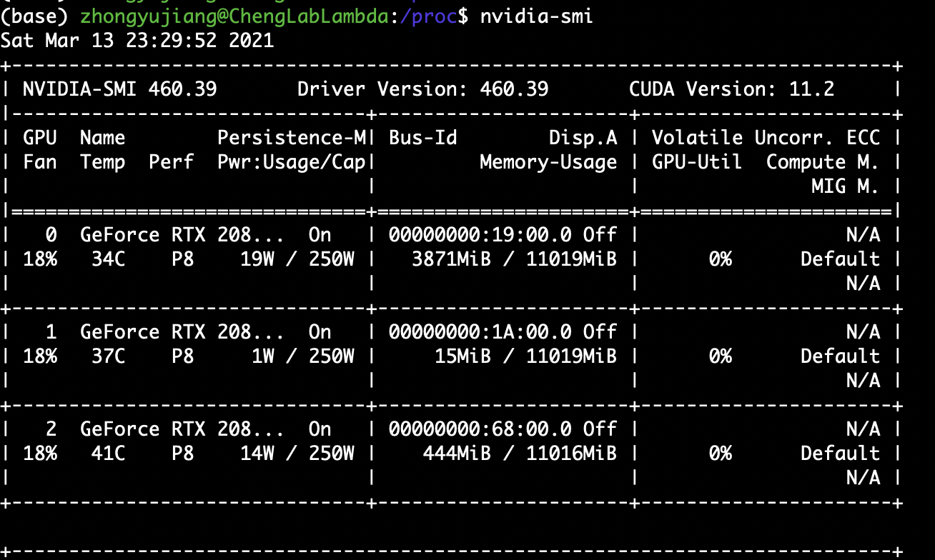The width and height of the screenshot is (935, 560).
Task: Click the "Fan" column header
Action: click(40, 162)
